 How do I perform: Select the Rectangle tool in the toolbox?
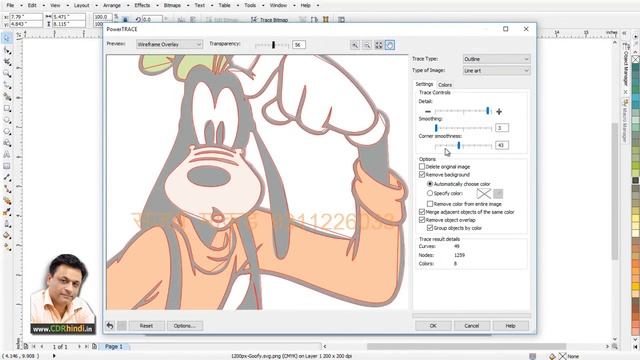[7, 109]
